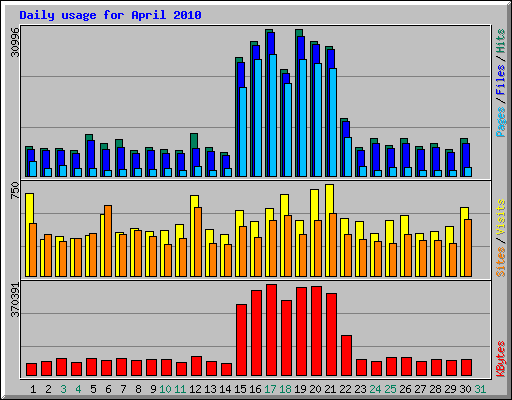Image resolution: width=512 pixels, height=400 pixels.
Task: Click the red KBytes legend label
Action: point(501,359)
